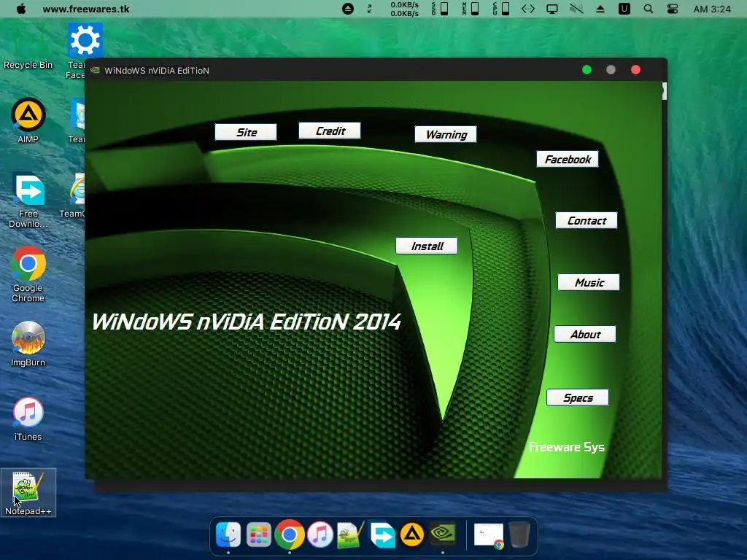Click the network speed 0.0KB/s indicator
Screen dimensions: 747x560
pos(404,9)
